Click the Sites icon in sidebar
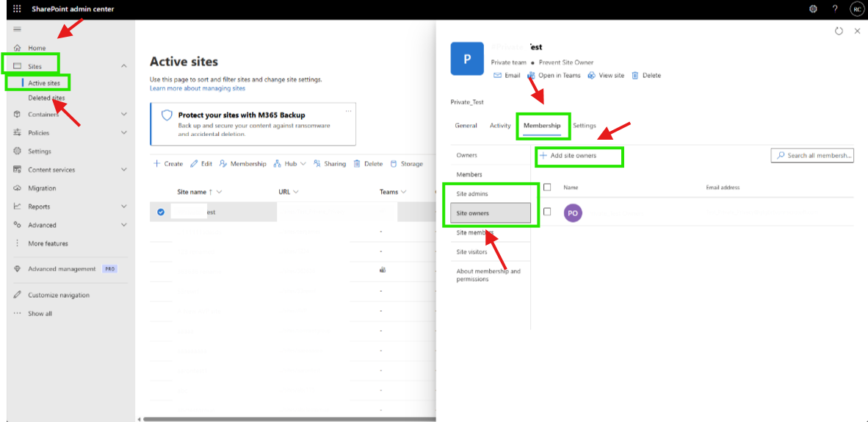The height and width of the screenshot is (422, 868). point(17,66)
